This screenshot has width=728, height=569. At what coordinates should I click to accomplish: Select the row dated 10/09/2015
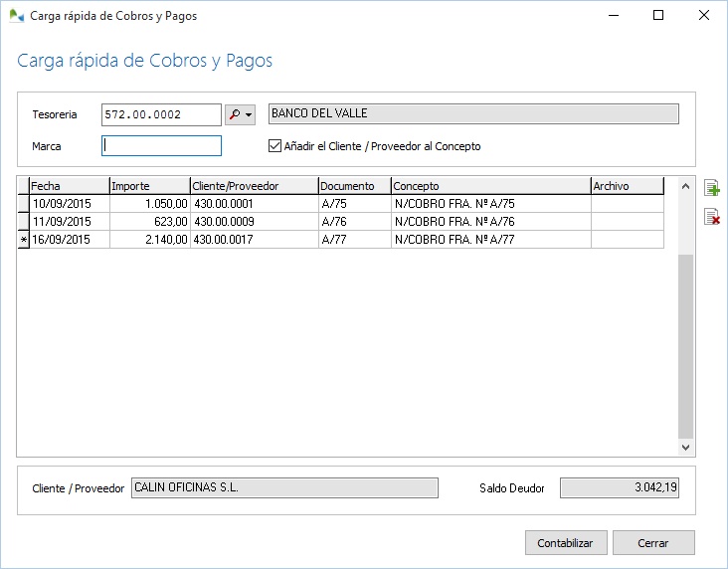(68, 204)
